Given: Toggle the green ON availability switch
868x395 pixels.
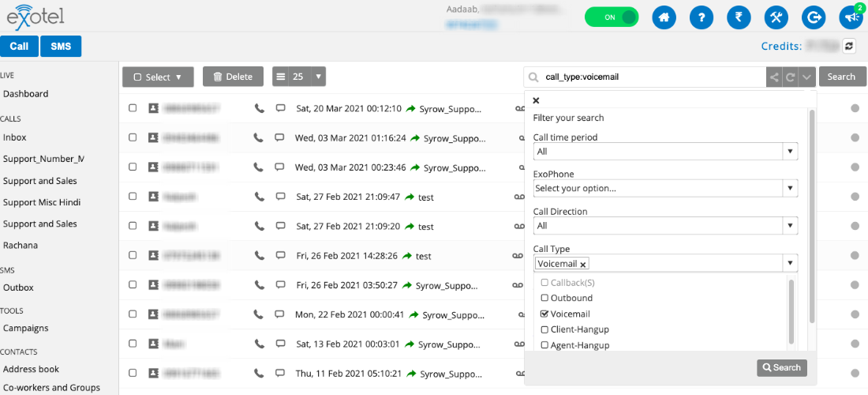Looking at the screenshot, I should pos(611,17).
